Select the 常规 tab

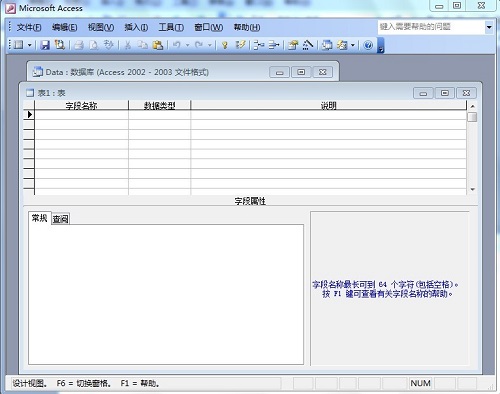40,218
